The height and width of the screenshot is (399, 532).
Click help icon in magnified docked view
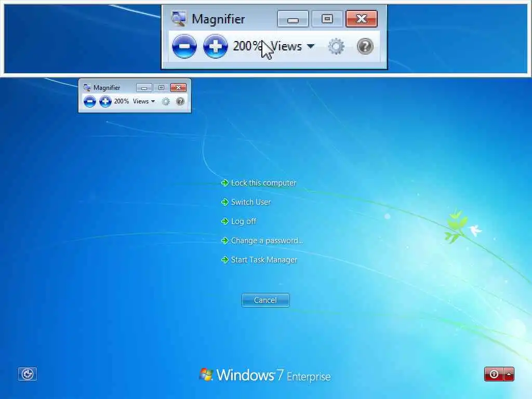[x=365, y=46]
